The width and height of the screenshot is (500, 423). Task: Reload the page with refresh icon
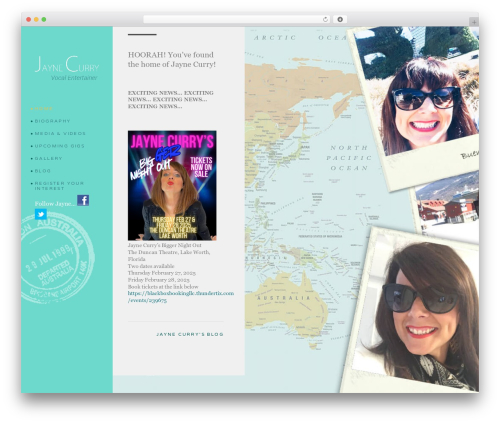[325, 20]
